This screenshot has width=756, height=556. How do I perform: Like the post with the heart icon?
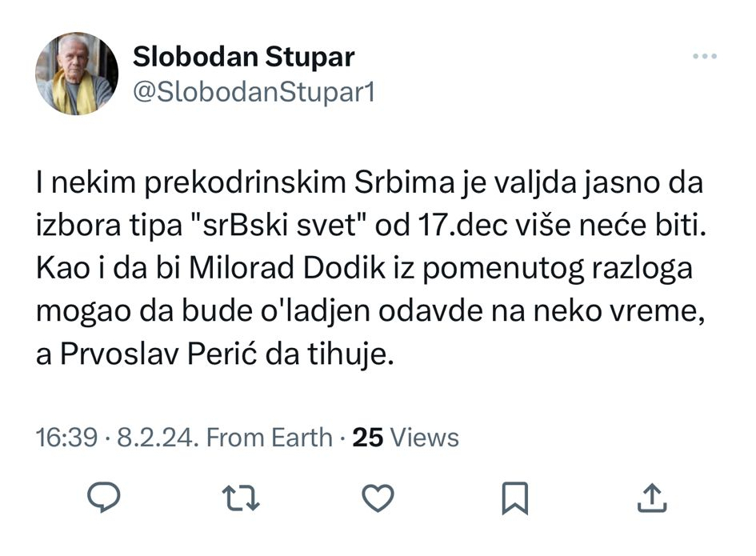pyautogui.click(x=378, y=498)
